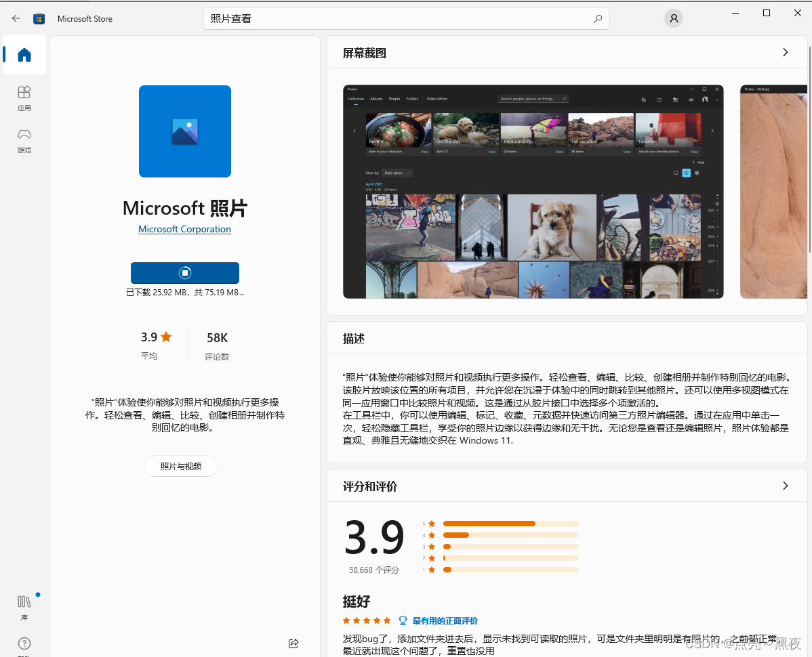Screen dimensions: 812x657
Task: Click the 挺好 review title
Action: pos(357,601)
